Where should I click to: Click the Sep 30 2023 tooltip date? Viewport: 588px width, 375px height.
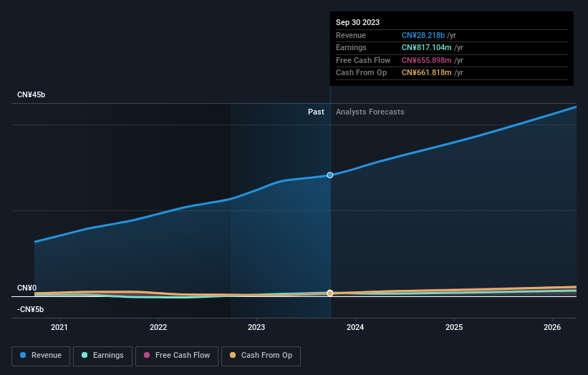point(358,22)
